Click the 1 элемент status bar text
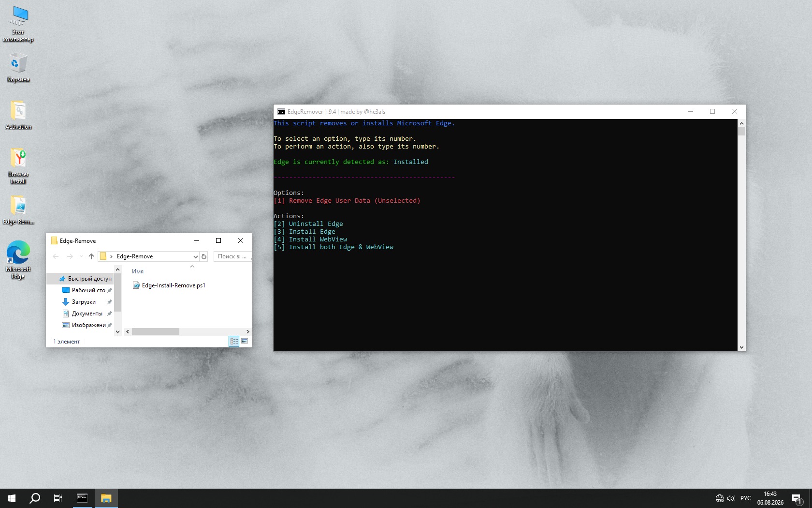 coord(67,342)
